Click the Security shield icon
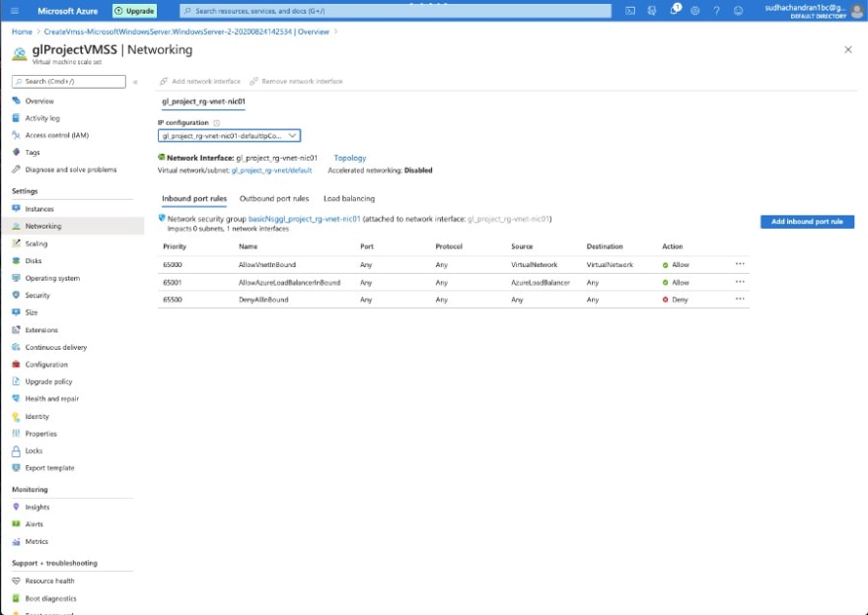868x615 pixels. click(x=16, y=295)
